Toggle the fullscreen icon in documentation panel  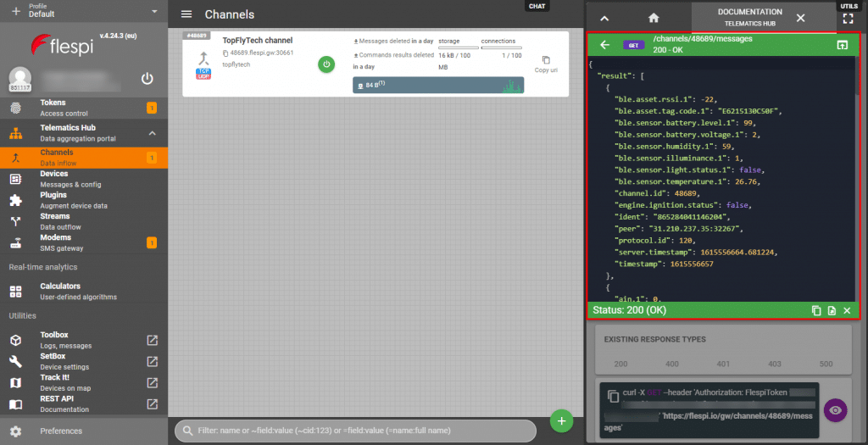coord(848,19)
